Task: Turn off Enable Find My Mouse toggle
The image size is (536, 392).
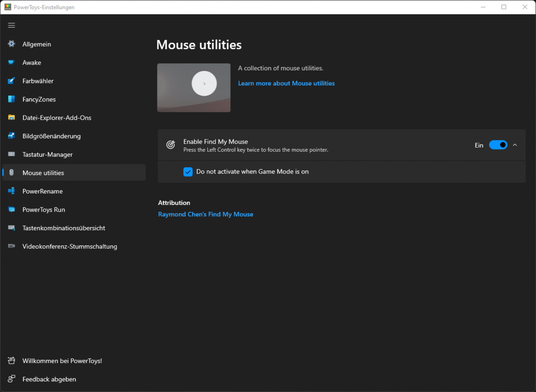Action: coord(498,145)
